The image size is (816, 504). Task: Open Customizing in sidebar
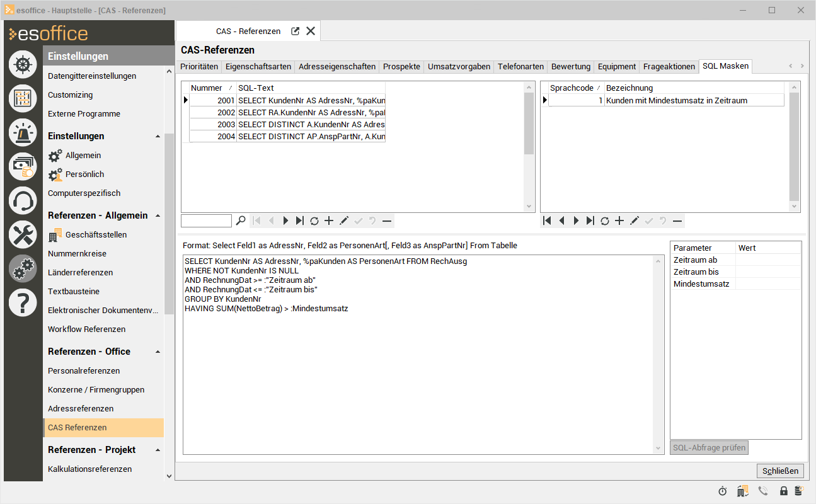[70, 95]
